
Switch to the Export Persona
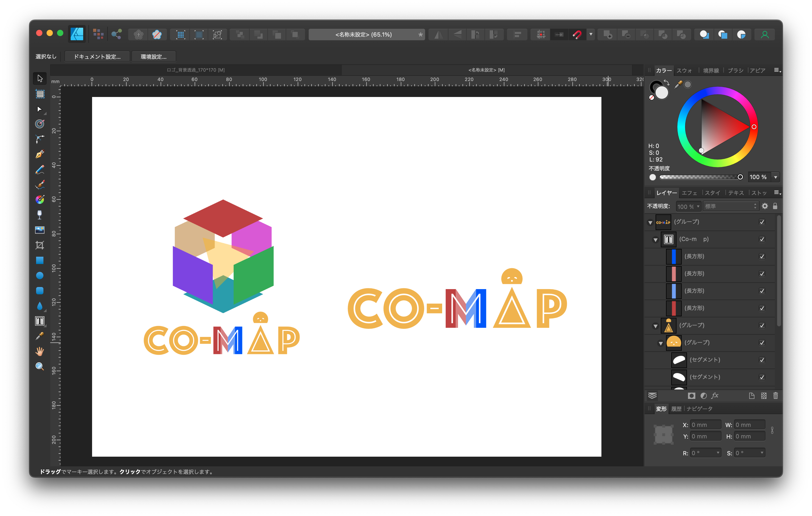click(117, 34)
